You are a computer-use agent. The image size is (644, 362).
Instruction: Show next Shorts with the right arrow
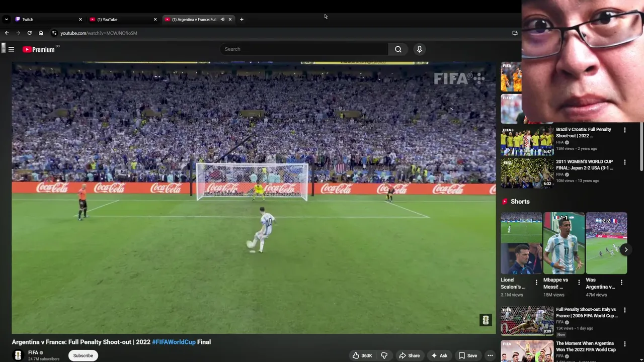coord(626,249)
